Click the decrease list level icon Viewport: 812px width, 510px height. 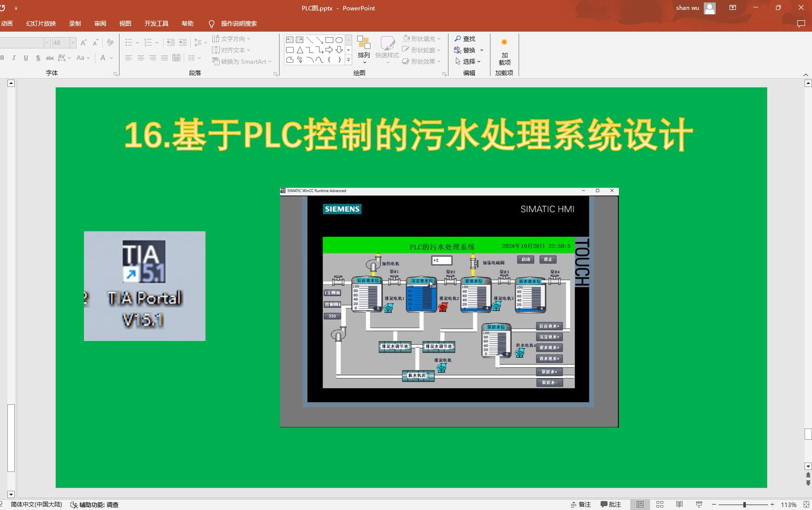[x=171, y=42]
